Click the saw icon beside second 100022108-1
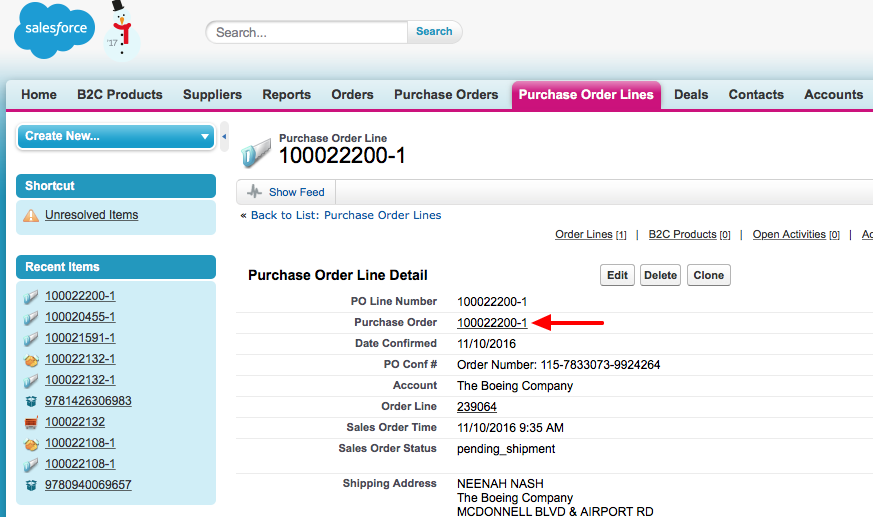 pos(31,465)
